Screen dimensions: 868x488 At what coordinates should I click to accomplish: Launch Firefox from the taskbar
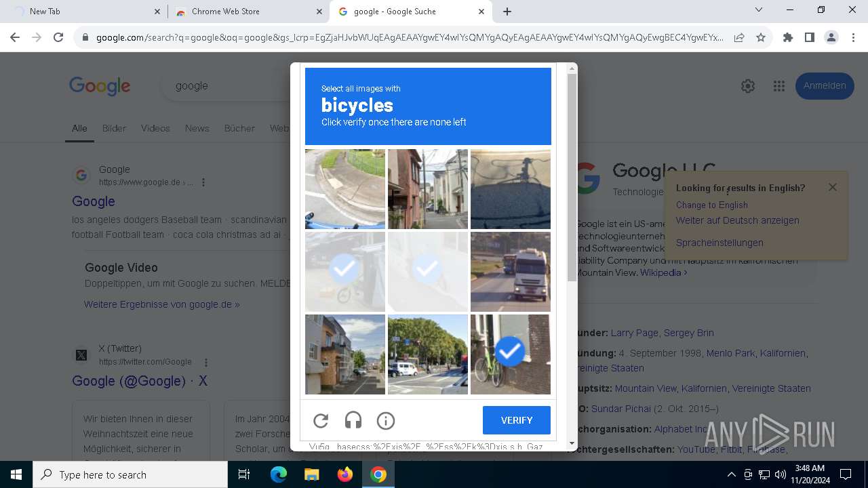tap(345, 474)
